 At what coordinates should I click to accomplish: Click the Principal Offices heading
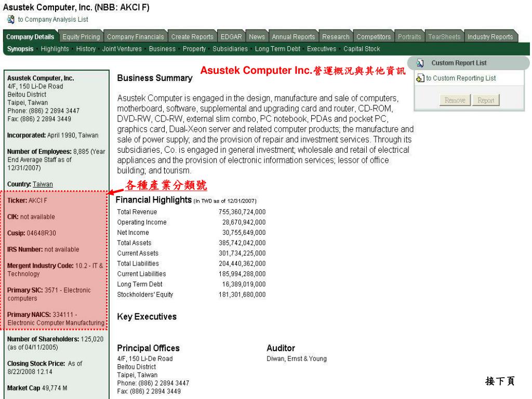coord(148,348)
